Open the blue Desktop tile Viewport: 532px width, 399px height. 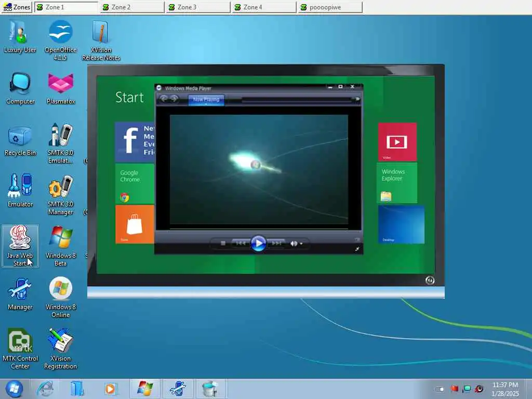(402, 224)
